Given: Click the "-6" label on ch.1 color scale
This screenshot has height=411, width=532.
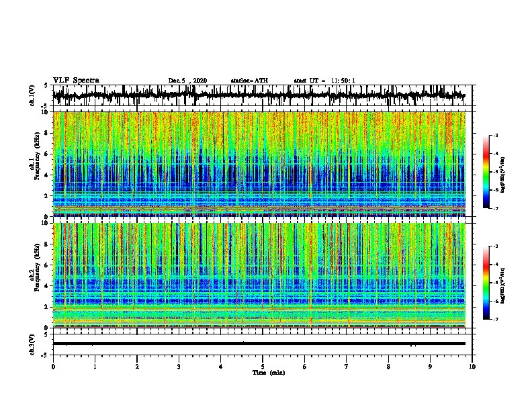Looking at the screenshot, I should 495,190.
